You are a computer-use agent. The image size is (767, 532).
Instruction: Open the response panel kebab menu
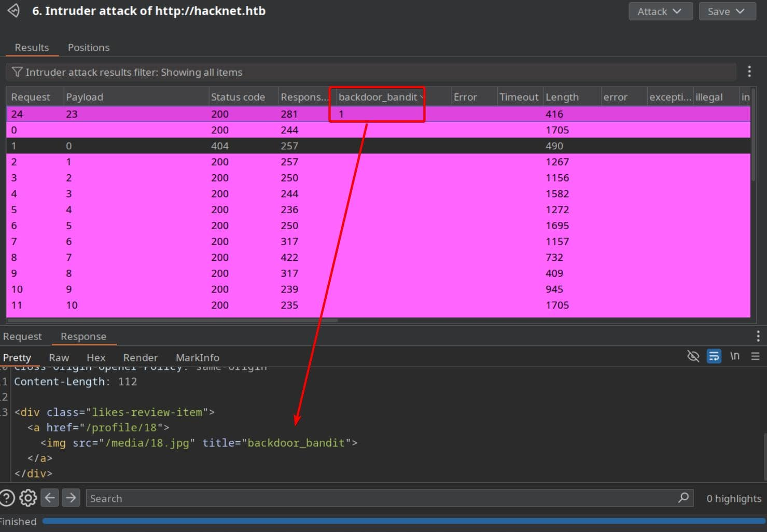(x=758, y=336)
